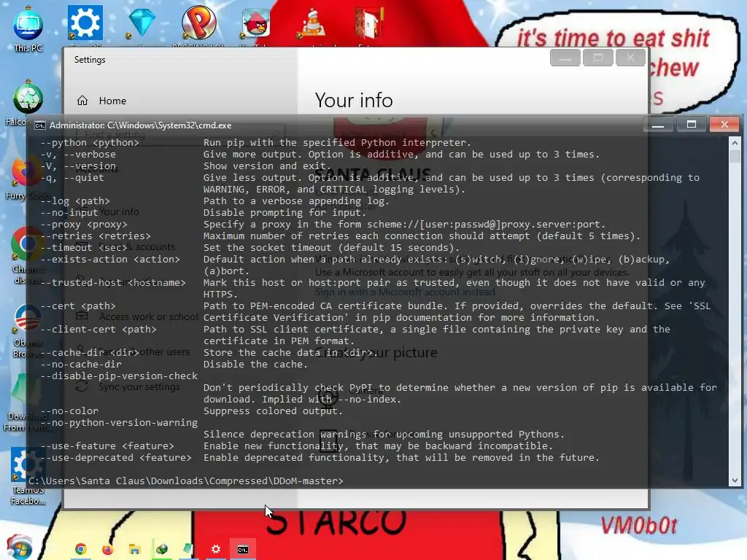Click the 'Administrator: C:\Windows\System32\cmd.exe' title
This screenshot has height=560, width=747.
141,125
